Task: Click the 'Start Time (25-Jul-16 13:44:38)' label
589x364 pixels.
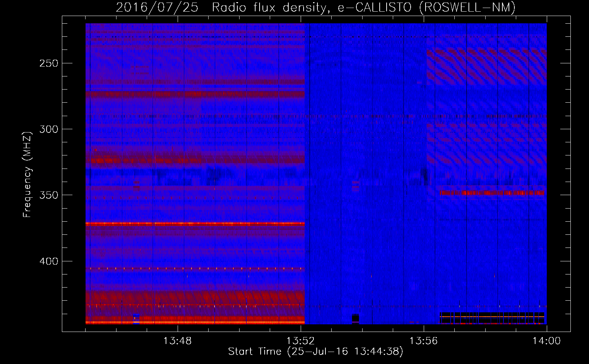Action: 316,352
